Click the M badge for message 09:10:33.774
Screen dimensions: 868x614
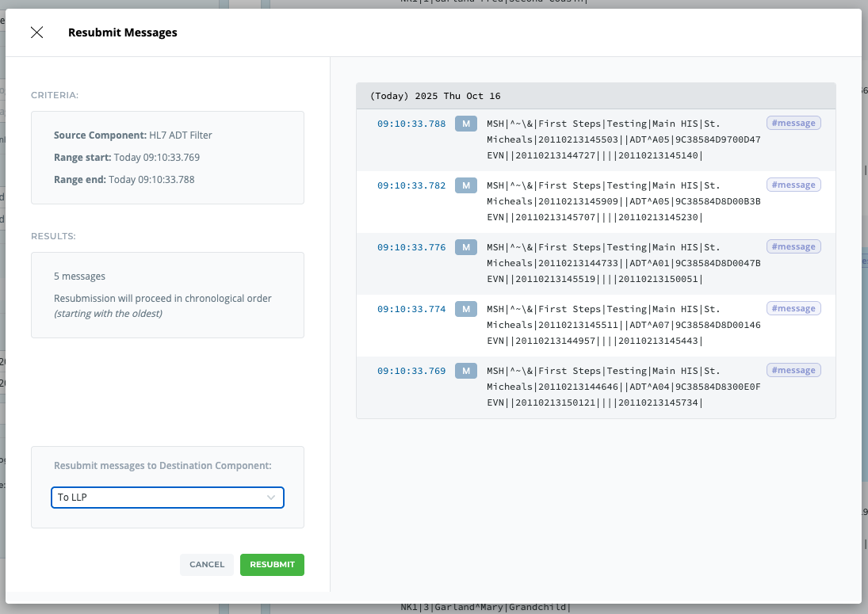coord(466,309)
